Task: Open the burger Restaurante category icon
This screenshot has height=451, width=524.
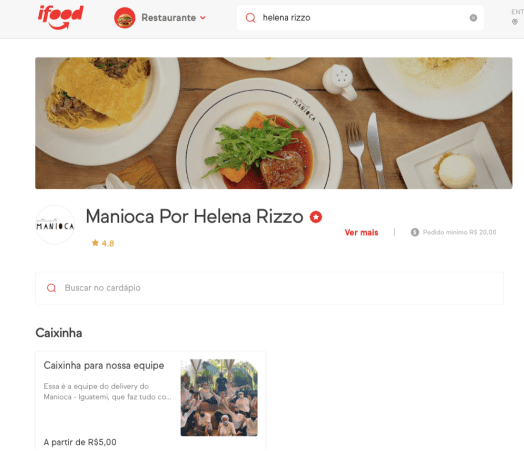Action: 125,18
